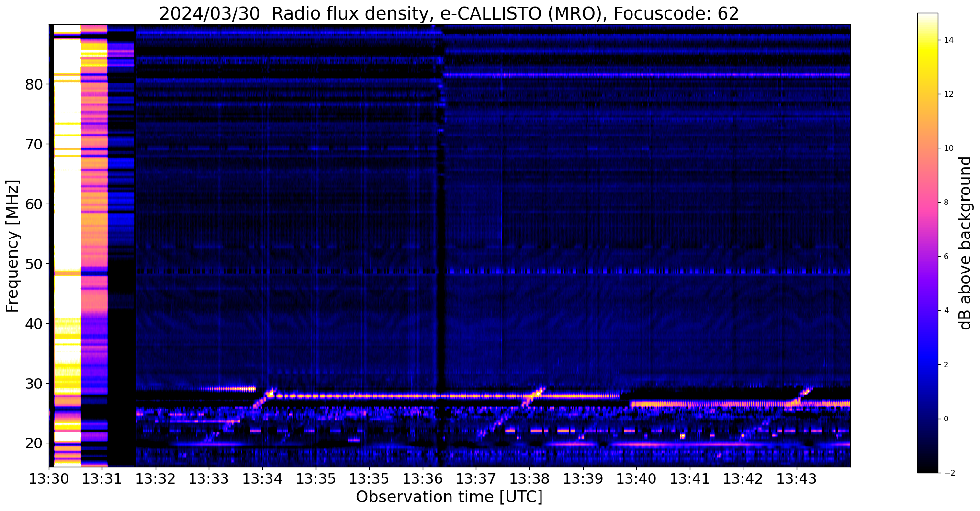This screenshot has height=511, width=980.
Task: Click the colorbar tick labeled 0
Action: coord(946,419)
